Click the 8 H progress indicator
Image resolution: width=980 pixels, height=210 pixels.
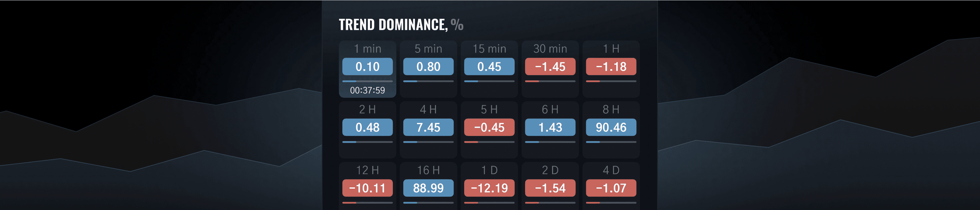tap(611, 142)
